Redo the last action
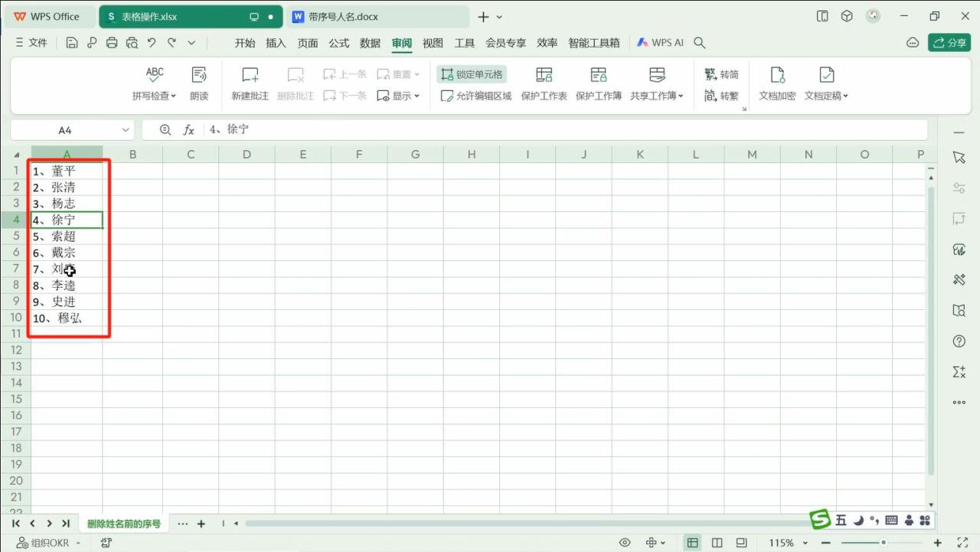Viewport: 980px width, 552px height. tap(171, 43)
